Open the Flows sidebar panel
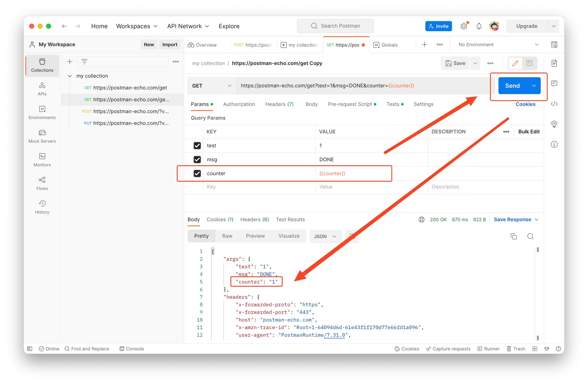Viewport: 588px width, 385px height. (x=42, y=184)
